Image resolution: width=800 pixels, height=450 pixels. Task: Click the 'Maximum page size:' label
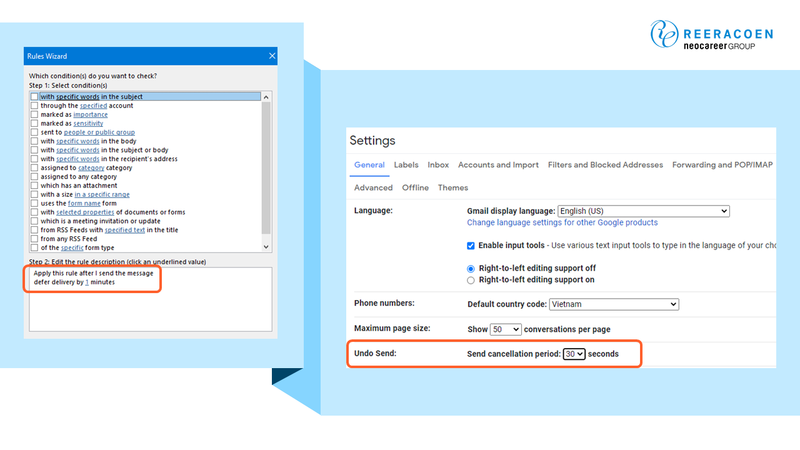click(x=392, y=328)
